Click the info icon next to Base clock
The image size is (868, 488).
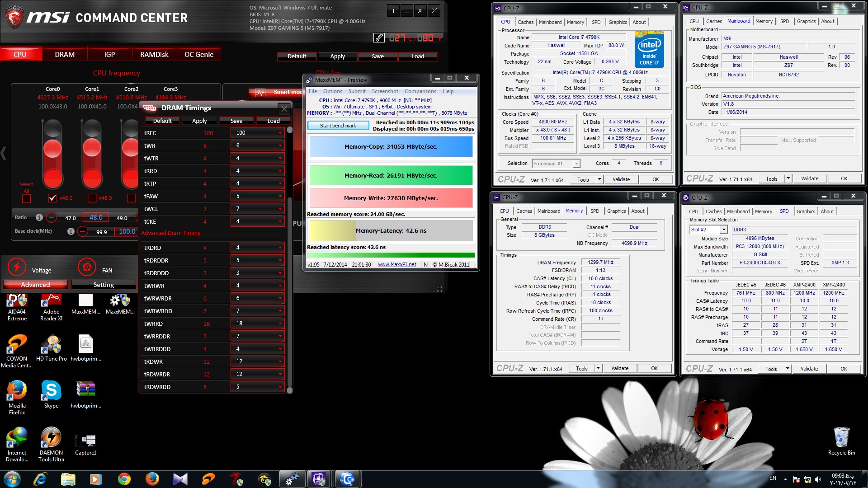(71, 231)
